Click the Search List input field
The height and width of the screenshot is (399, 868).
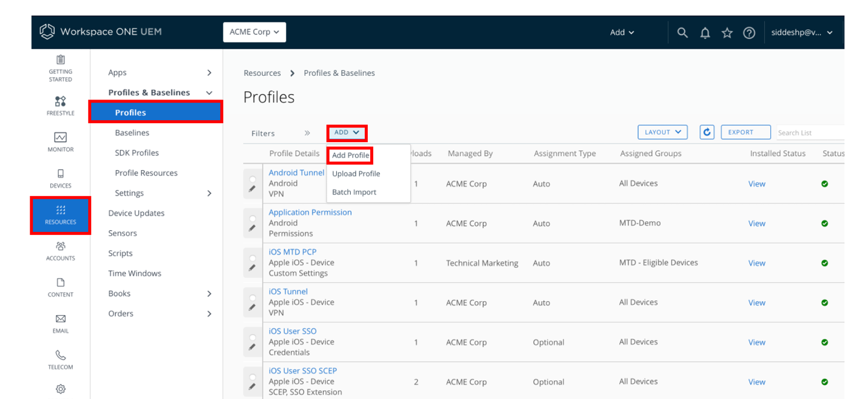click(809, 132)
